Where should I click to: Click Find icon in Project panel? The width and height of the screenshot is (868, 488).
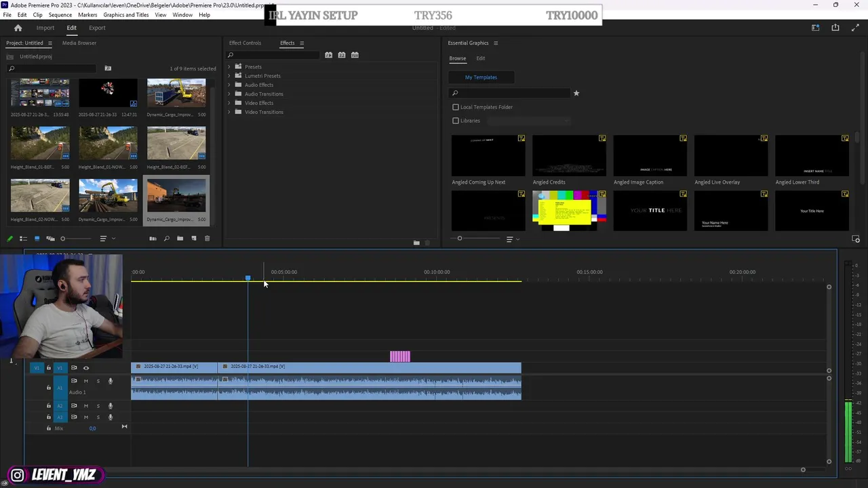166,239
